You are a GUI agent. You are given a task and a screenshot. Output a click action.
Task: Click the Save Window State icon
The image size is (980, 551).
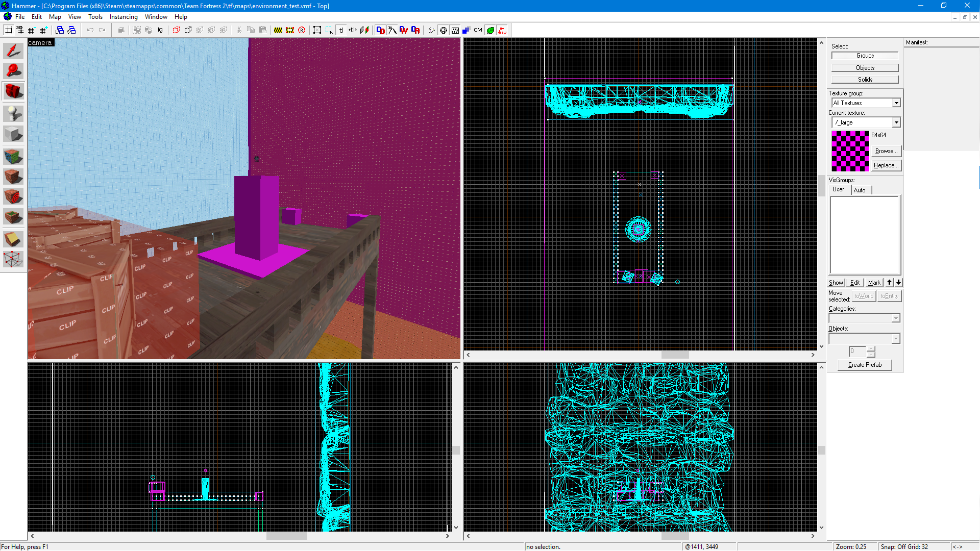(71, 30)
